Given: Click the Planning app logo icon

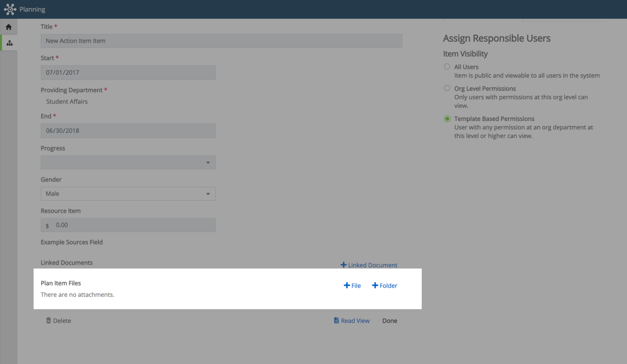Looking at the screenshot, I should 10,9.
